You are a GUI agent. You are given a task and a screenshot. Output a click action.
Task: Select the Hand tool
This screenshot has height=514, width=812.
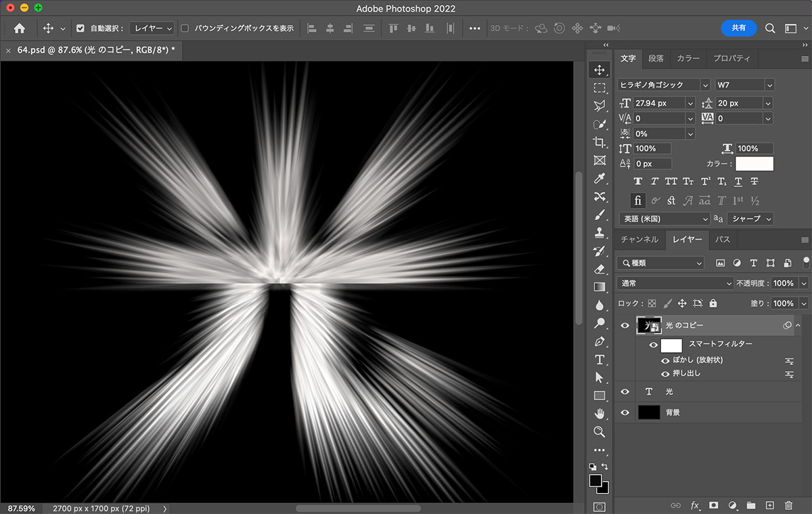pyautogui.click(x=599, y=413)
